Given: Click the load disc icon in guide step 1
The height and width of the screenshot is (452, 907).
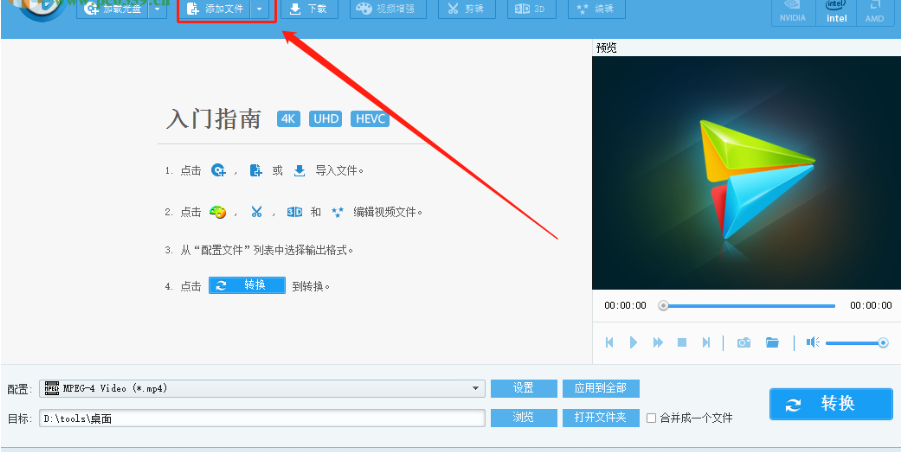Looking at the screenshot, I should [x=218, y=170].
